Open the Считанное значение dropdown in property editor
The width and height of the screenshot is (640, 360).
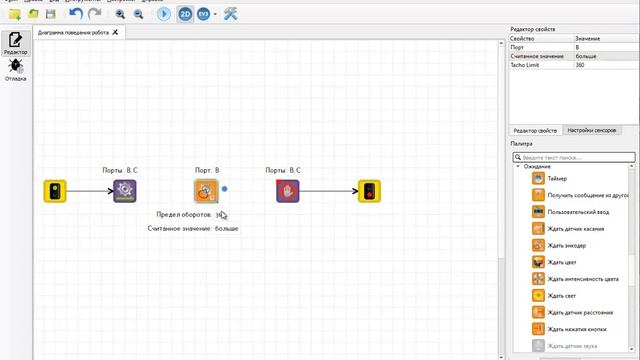point(605,56)
